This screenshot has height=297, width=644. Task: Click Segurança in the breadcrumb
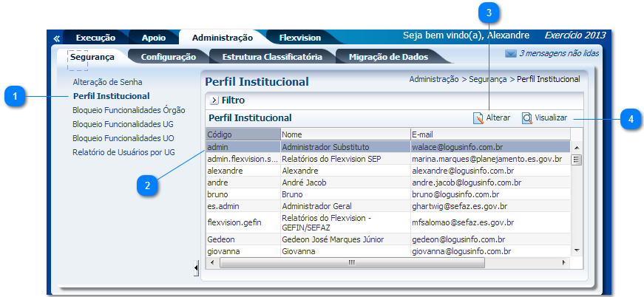coord(488,78)
